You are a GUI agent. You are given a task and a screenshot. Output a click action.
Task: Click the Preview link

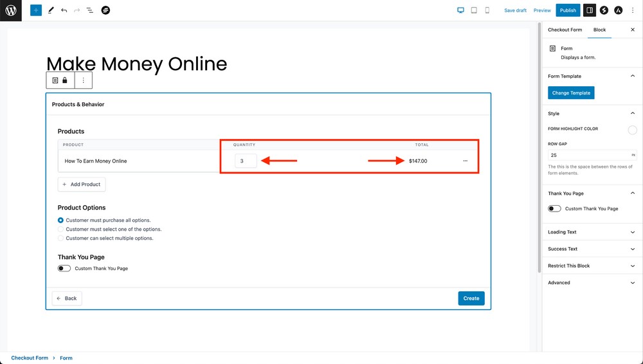pyautogui.click(x=542, y=10)
